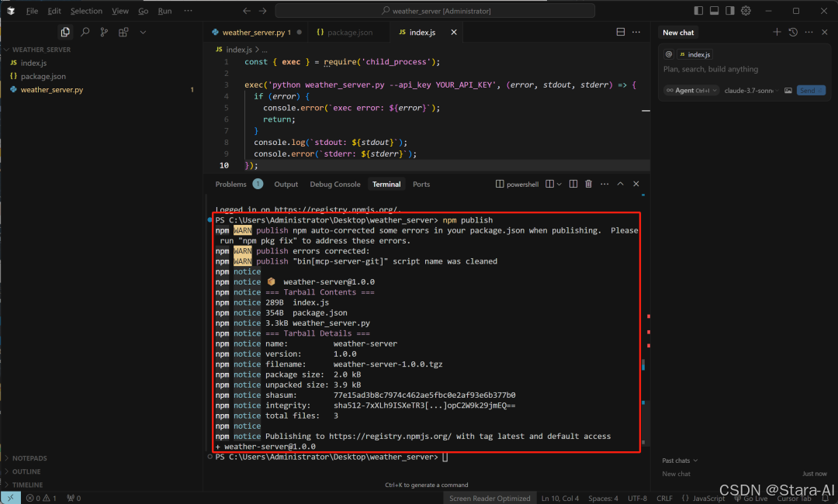Switch to weather_server.py editor tab

pyautogui.click(x=257, y=32)
